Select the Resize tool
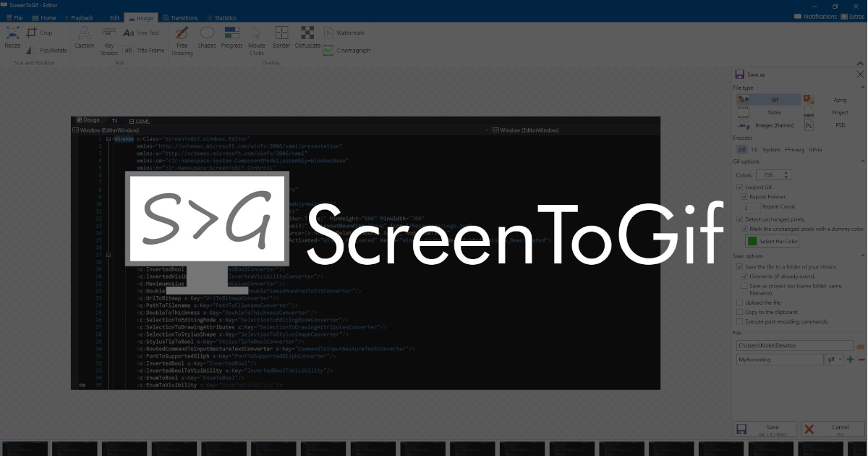Viewport: 868px width, 456px height. tap(12, 38)
